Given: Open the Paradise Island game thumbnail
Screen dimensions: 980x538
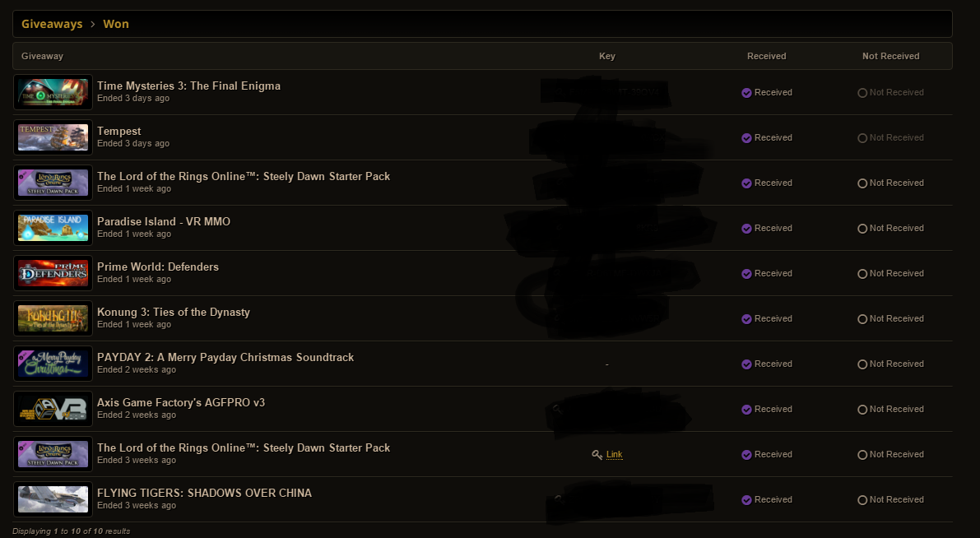Looking at the screenshot, I should pos(53,228).
